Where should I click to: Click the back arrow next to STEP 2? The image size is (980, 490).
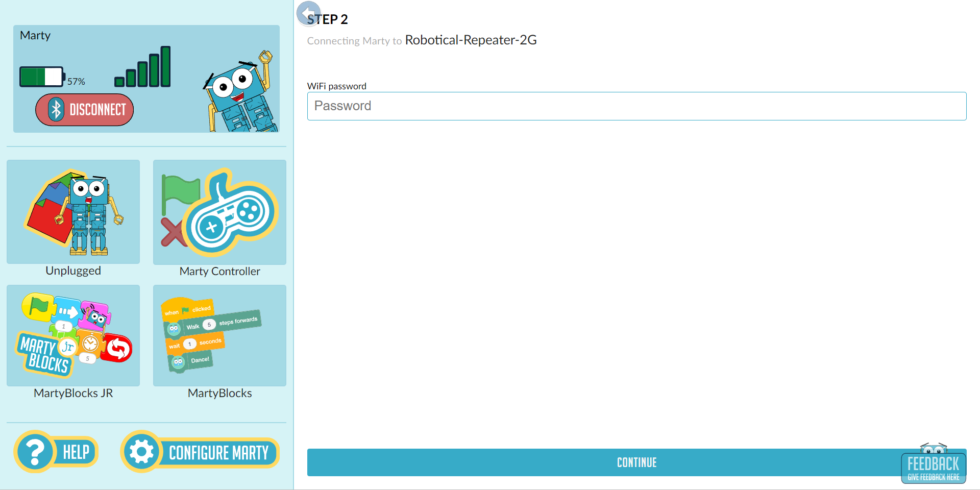click(308, 13)
